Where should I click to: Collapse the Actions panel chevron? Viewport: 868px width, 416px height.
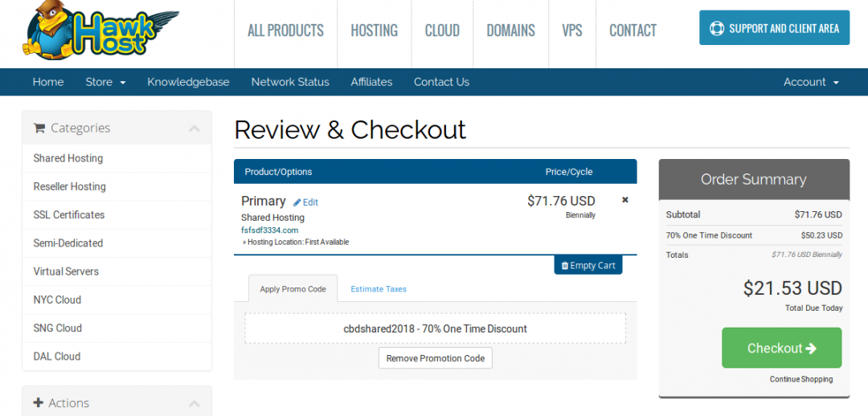tap(194, 403)
